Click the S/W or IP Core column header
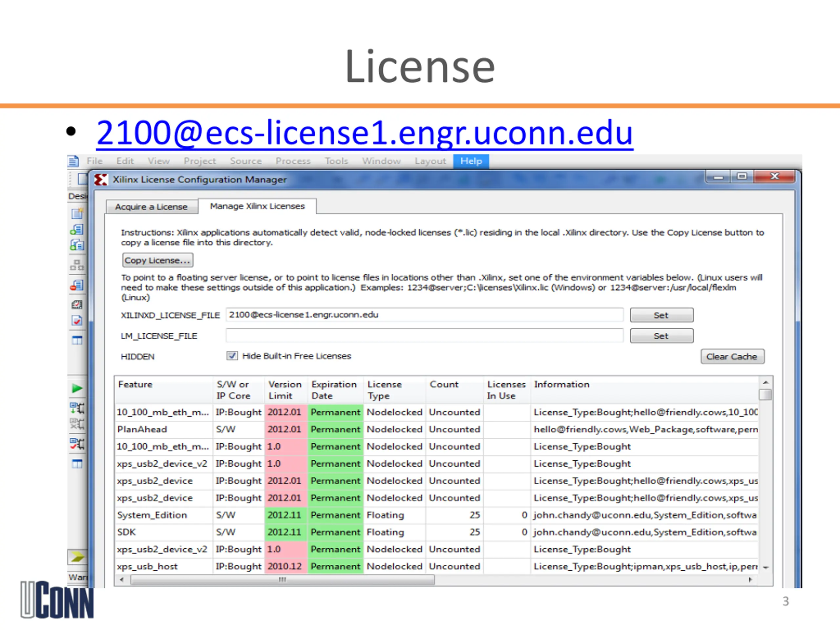The width and height of the screenshot is (840, 630). point(239,389)
